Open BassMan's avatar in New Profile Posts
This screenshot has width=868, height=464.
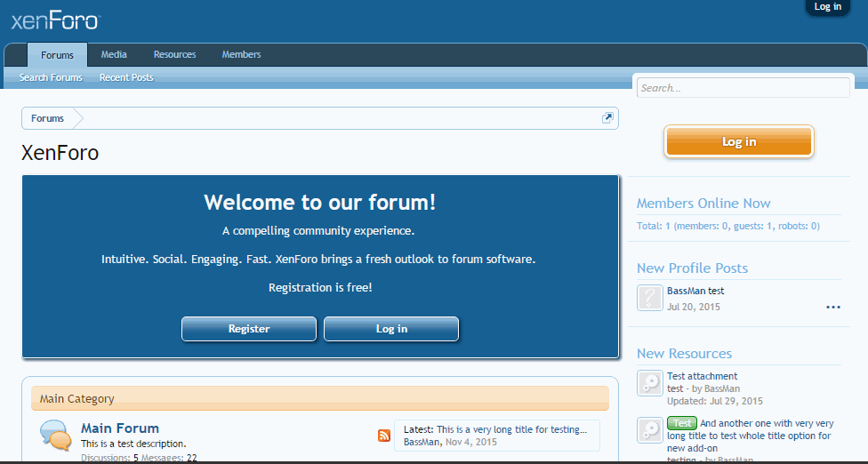(650, 298)
